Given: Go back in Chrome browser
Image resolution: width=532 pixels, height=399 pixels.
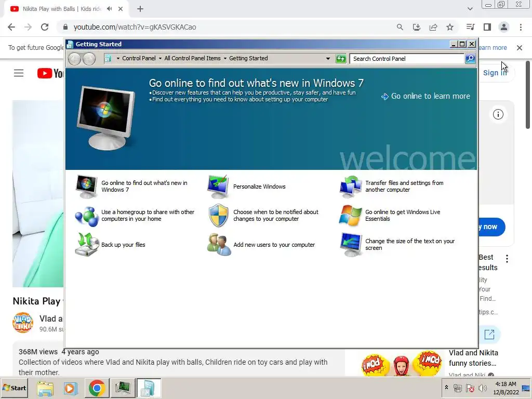Looking at the screenshot, I should pos(11,27).
